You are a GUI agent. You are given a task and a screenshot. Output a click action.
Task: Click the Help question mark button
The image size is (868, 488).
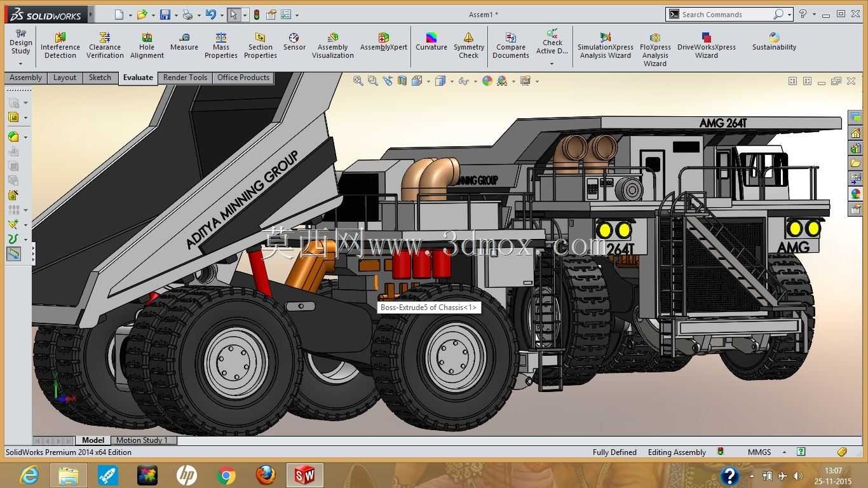point(803,14)
